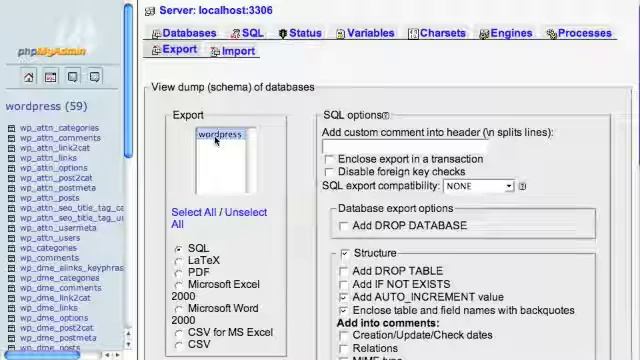This screenshot has width=640, height=360.
Task: View the Processes tab
Action: pos(579,33)
